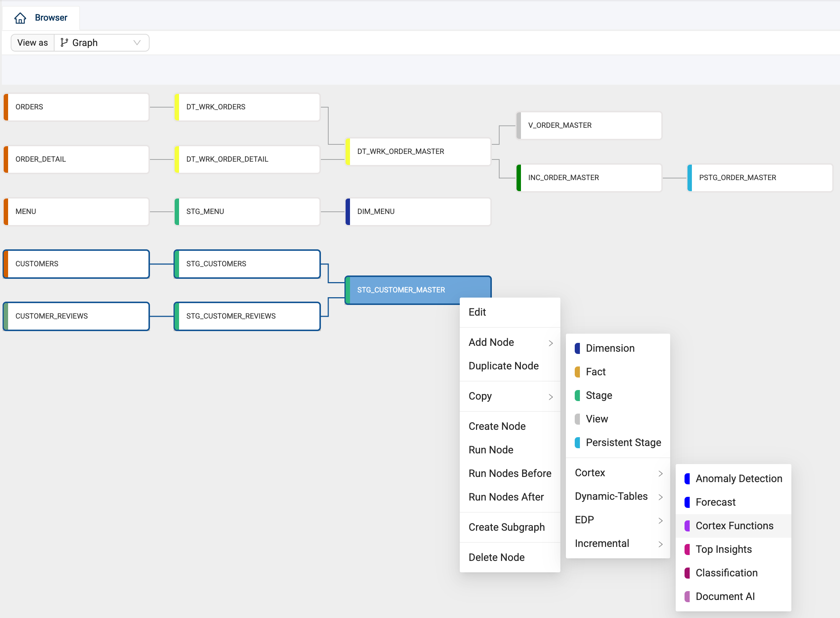The width and height of the screenshot is (840, 618).
Task: Choose Anomaly Detection node type
Action: click(x=739, y=478)
